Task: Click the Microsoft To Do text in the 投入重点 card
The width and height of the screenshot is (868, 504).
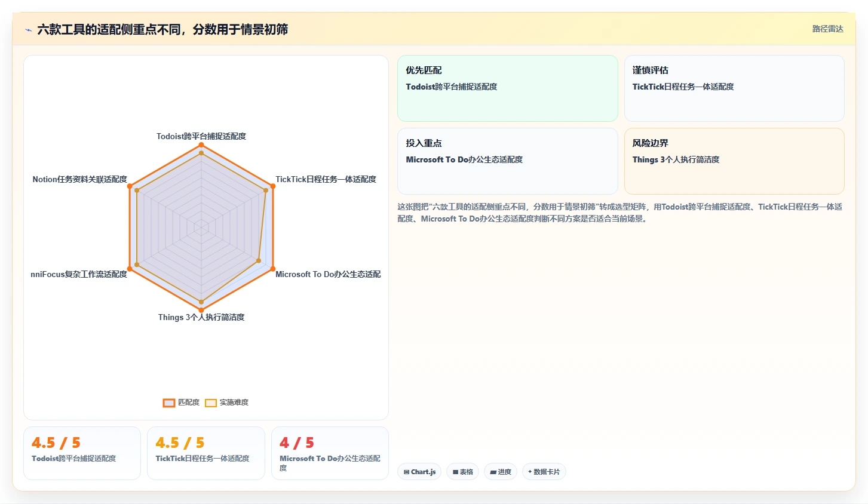Action: pos(464,159)
